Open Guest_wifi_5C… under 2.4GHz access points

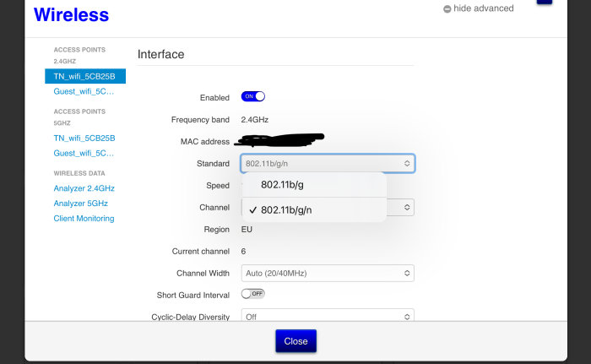pos(84,91)
